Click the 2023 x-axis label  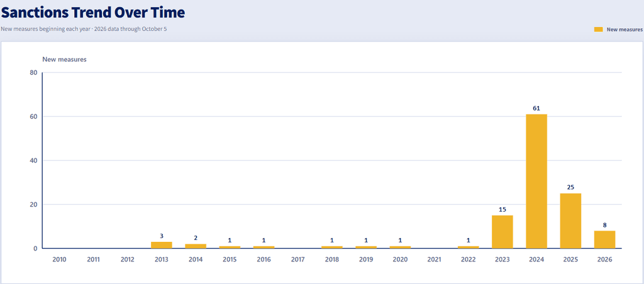tap(502, 259)
